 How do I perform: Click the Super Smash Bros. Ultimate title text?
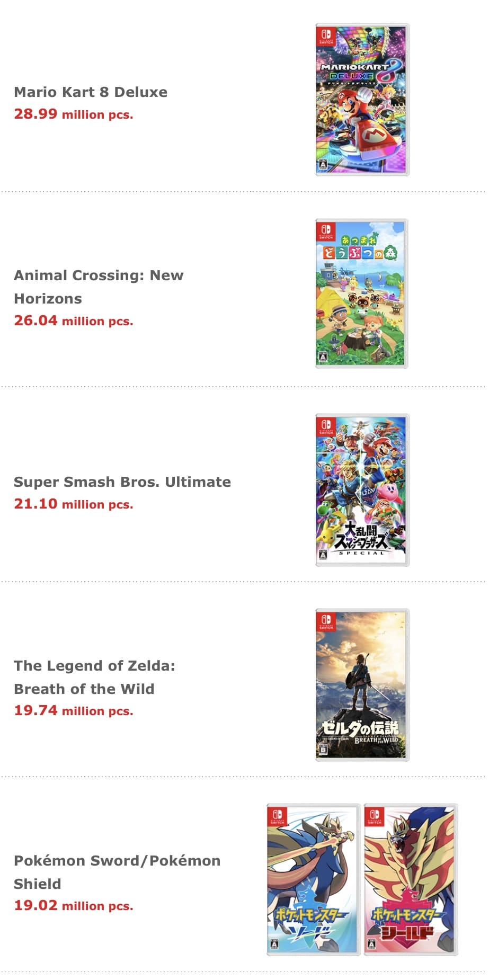[x=122, y=482]
